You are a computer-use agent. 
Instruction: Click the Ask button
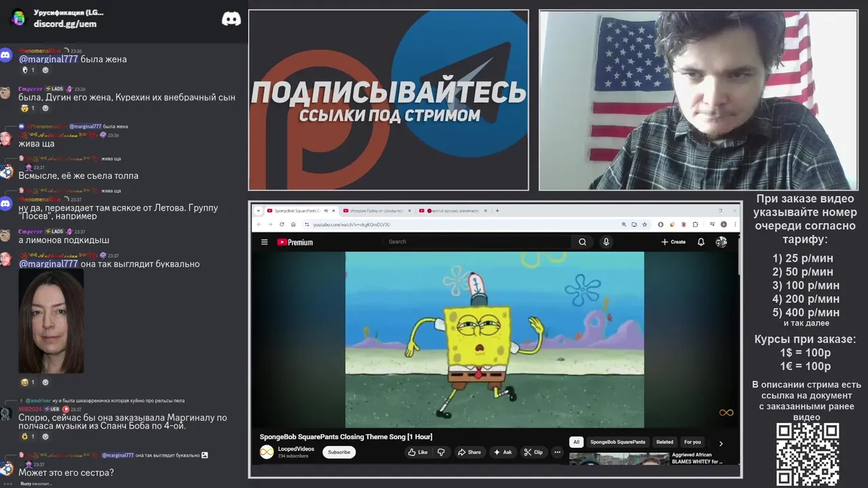coord(502,452)
